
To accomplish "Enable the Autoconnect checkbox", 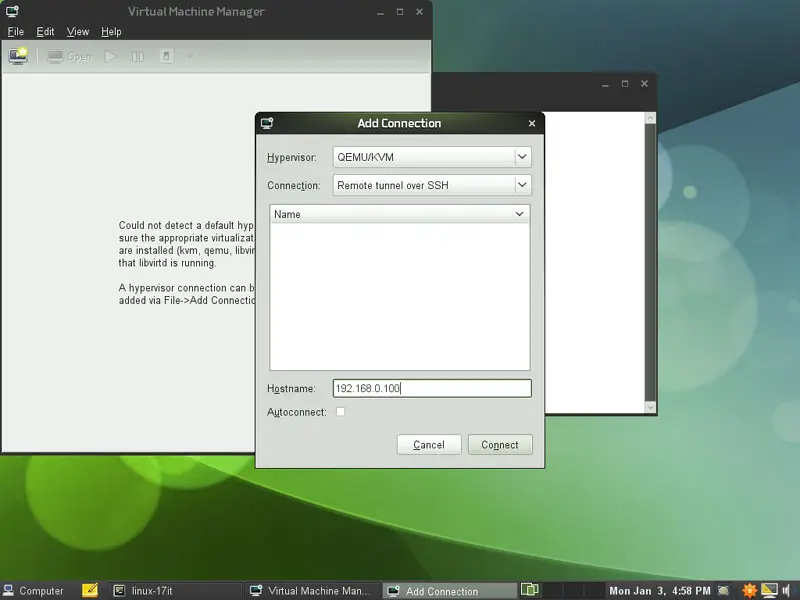I will [x=340, y=412].
